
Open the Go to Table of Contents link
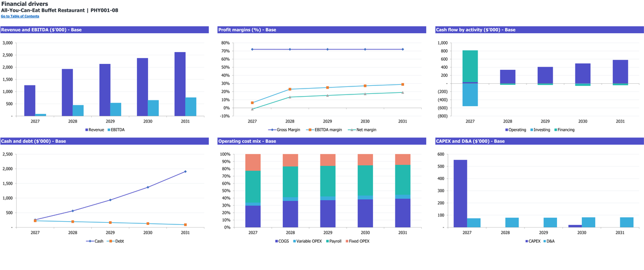coord(20,16)
